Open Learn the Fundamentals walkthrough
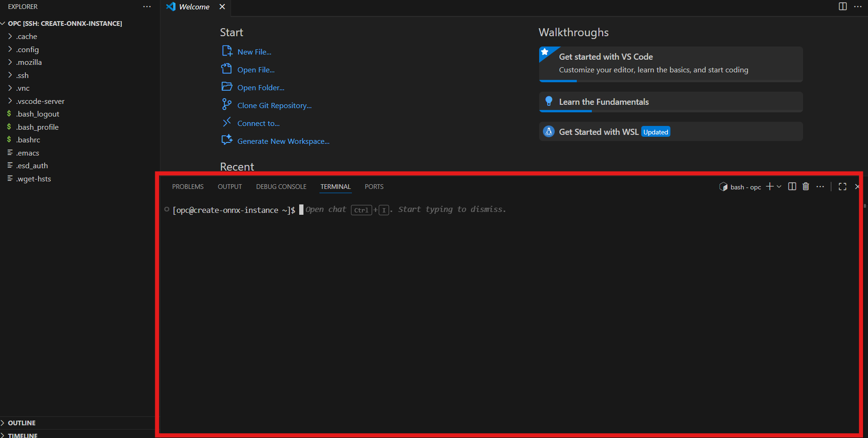 pos(671,102)
